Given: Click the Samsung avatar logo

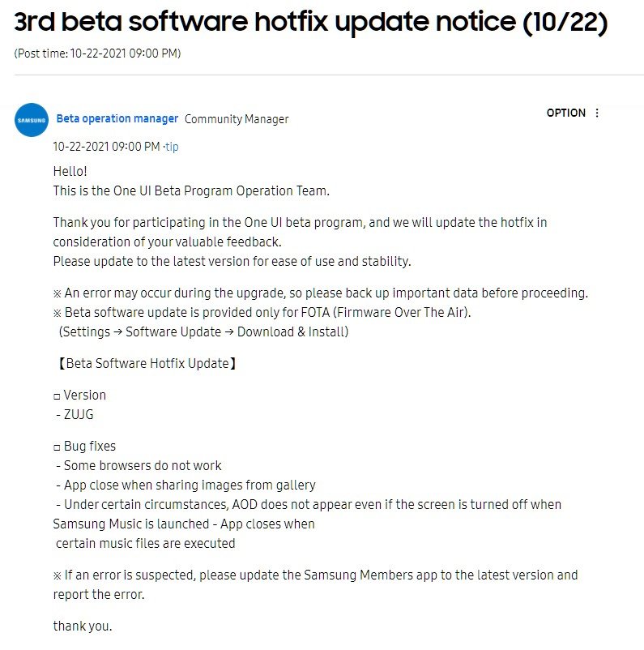Looking at the screenshot, I should click(32, 120).
